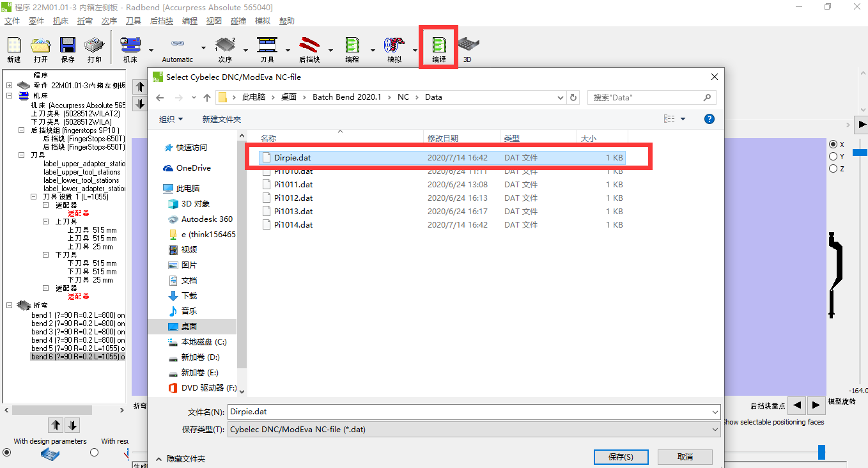The image size is (868, 468).
Task: Click the 刀具 tooling toolbar icon
Action: tap(267, 45)
